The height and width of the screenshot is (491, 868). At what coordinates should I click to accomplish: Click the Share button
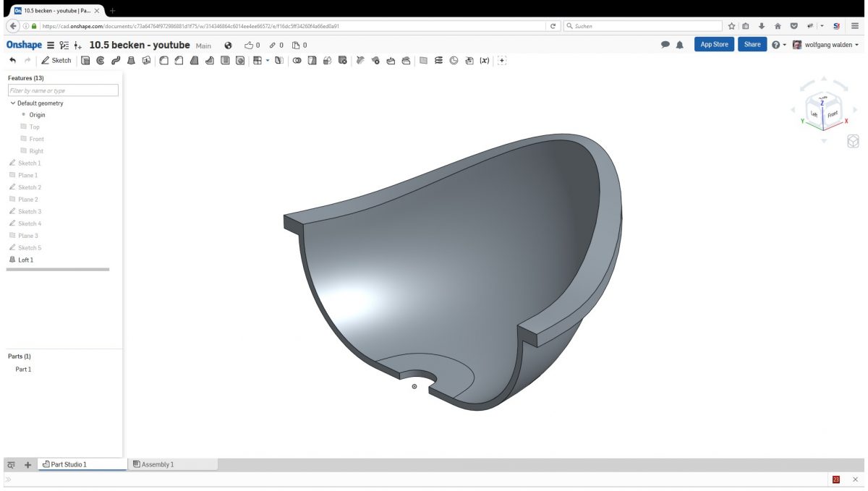[x=752, y=44]
